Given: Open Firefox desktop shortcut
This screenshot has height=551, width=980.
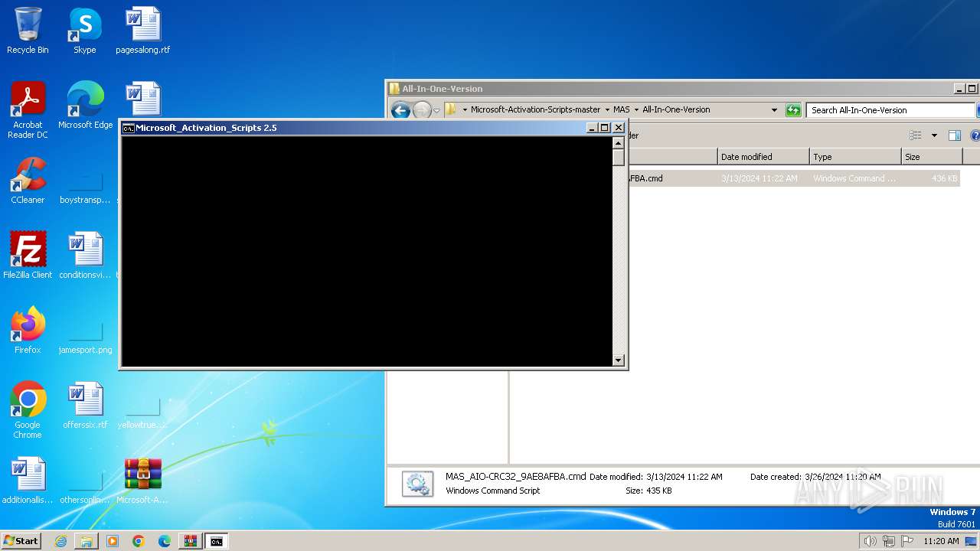Looking at the screenshot, I should pyautogui.click(x=28, y=331).
